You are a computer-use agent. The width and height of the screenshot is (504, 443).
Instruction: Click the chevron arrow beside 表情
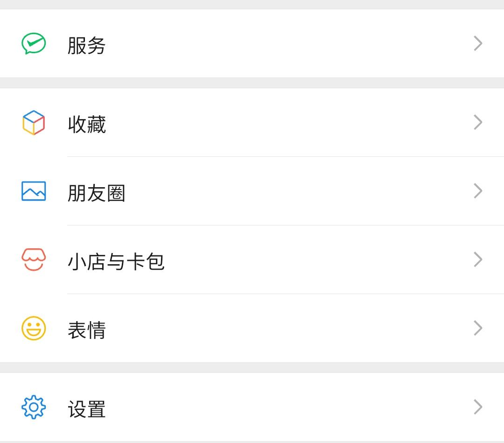click(x=478, y=329)
